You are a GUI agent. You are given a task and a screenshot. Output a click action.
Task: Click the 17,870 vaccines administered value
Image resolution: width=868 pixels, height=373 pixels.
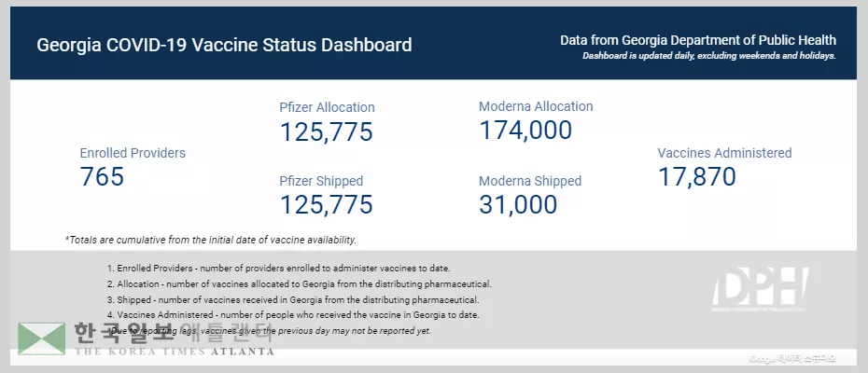click(696, 177)
